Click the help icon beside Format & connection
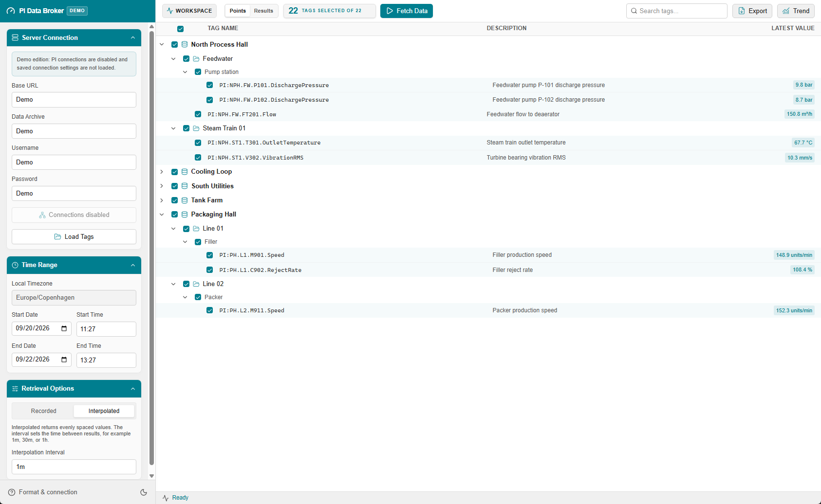 (12, 492)
